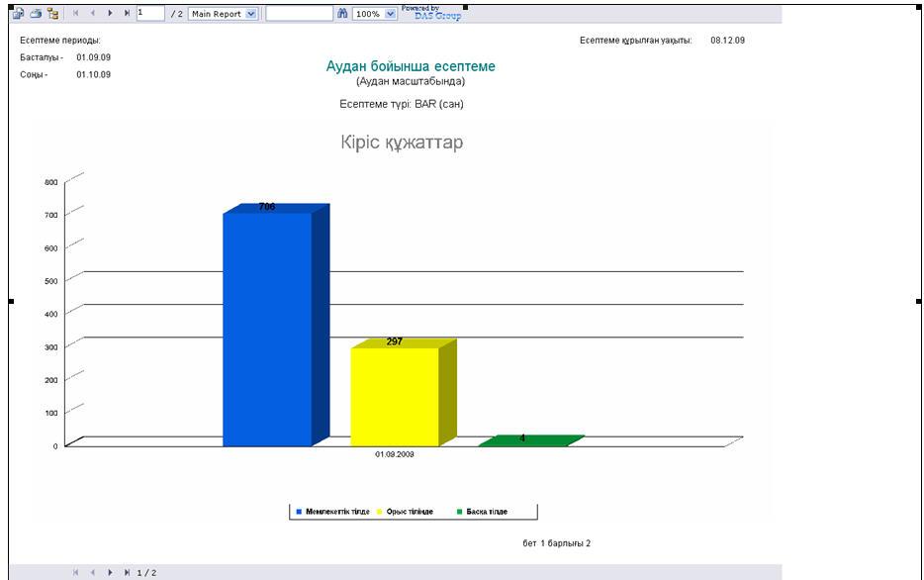Click the green bar labeled 4
Screen dimensions: 924x580
click(x=530, y=440)
